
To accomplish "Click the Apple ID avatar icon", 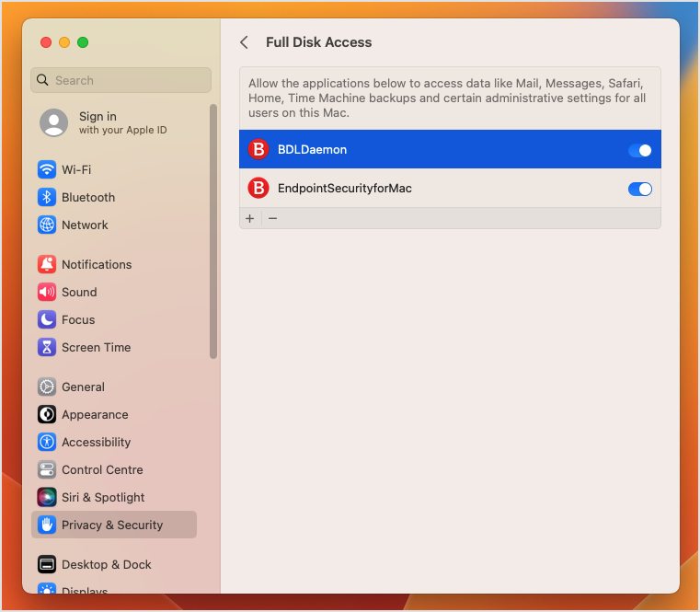I will 54,122.
